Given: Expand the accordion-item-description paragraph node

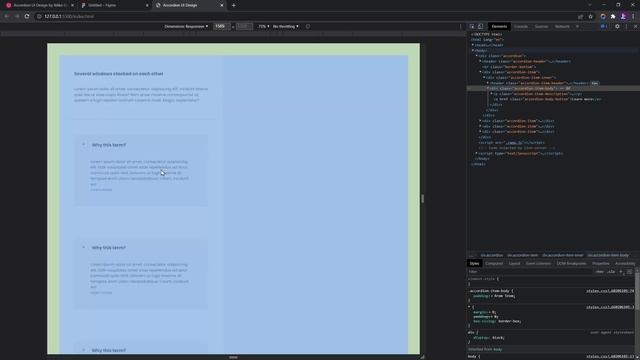Looking at the screenshot, I should pyautogui.click(x=491, y=93).
